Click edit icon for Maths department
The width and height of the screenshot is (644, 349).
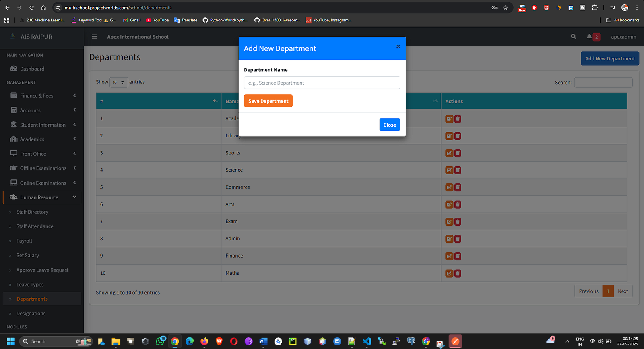coord(449,273)
